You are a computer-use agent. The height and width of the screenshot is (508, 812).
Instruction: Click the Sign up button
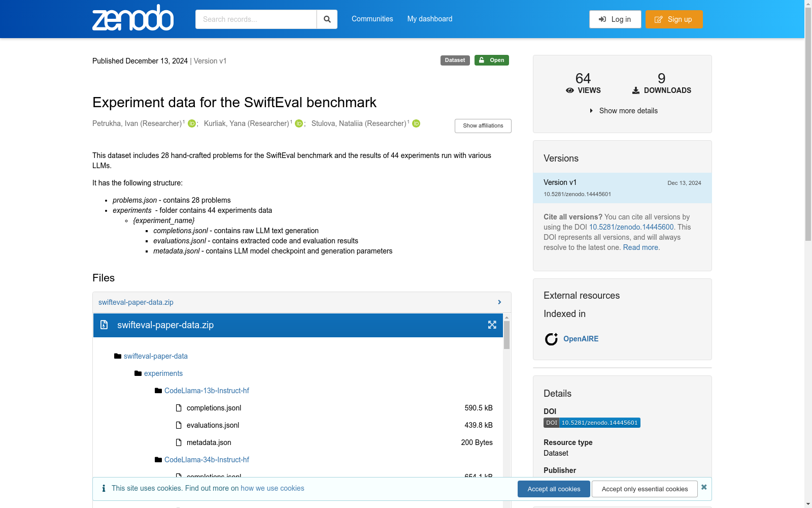click(674, 19)
